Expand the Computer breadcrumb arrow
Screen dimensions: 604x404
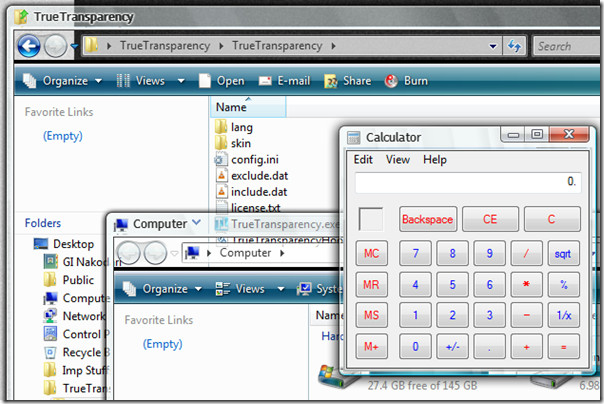click(282, 253)
